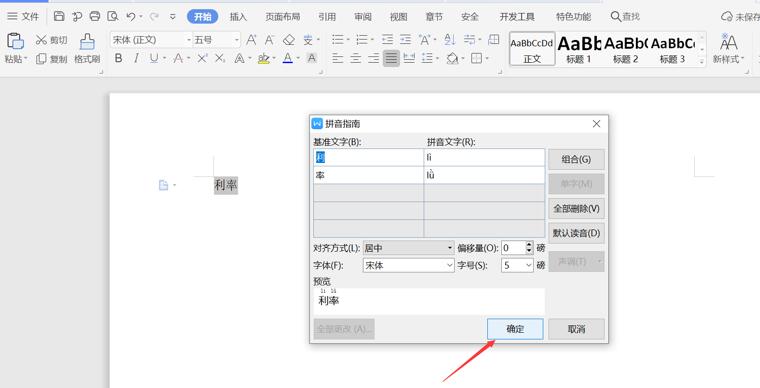
Task: Click the Distributed alignment icon
Action: point(409,59)
